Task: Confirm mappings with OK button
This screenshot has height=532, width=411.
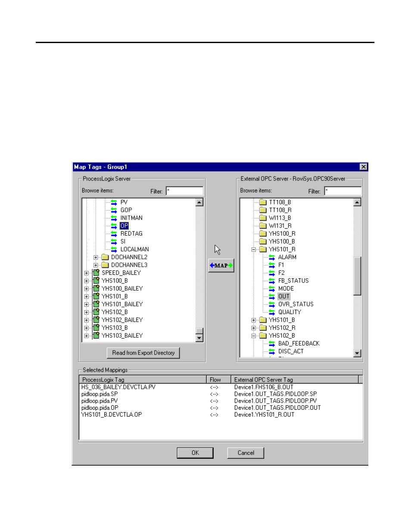Action: click(195, 453)
